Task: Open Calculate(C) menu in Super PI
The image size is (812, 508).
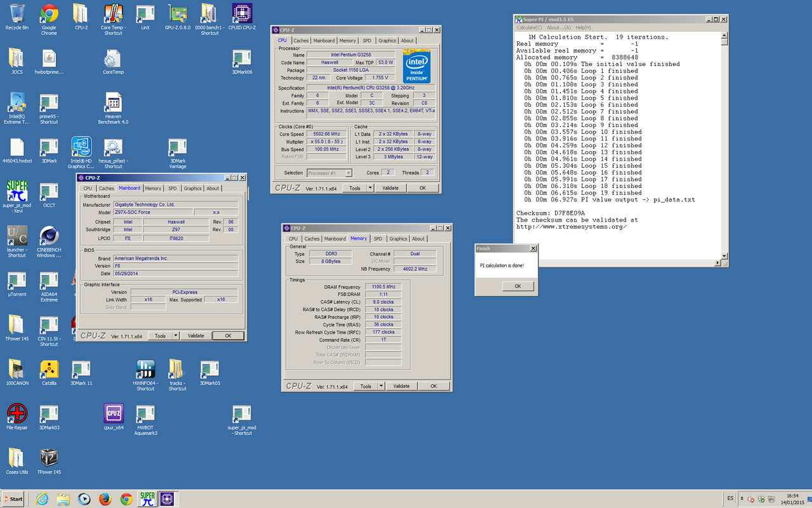Action: coord(529,27)
